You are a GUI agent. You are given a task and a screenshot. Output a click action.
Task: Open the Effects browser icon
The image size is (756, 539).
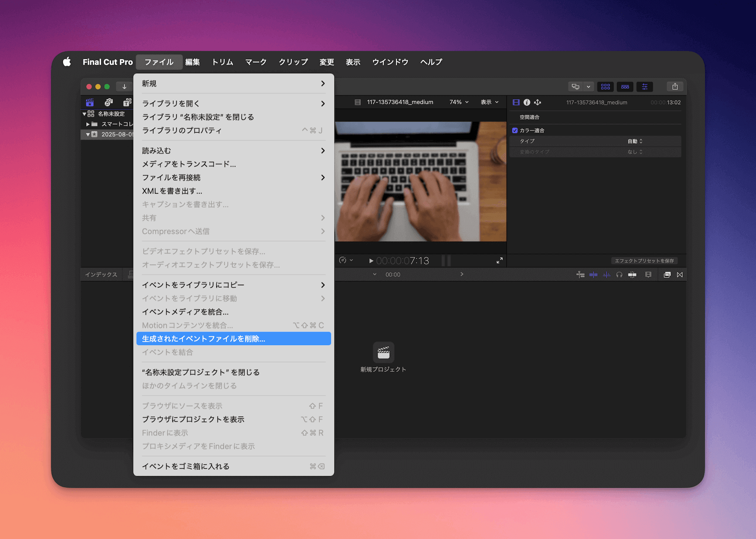pyautogui.click(x=667, y=275)
